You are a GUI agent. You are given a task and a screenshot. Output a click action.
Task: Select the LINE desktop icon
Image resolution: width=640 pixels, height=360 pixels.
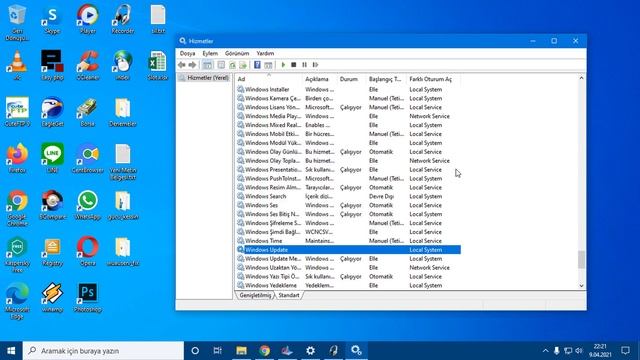tap(52, 158)
